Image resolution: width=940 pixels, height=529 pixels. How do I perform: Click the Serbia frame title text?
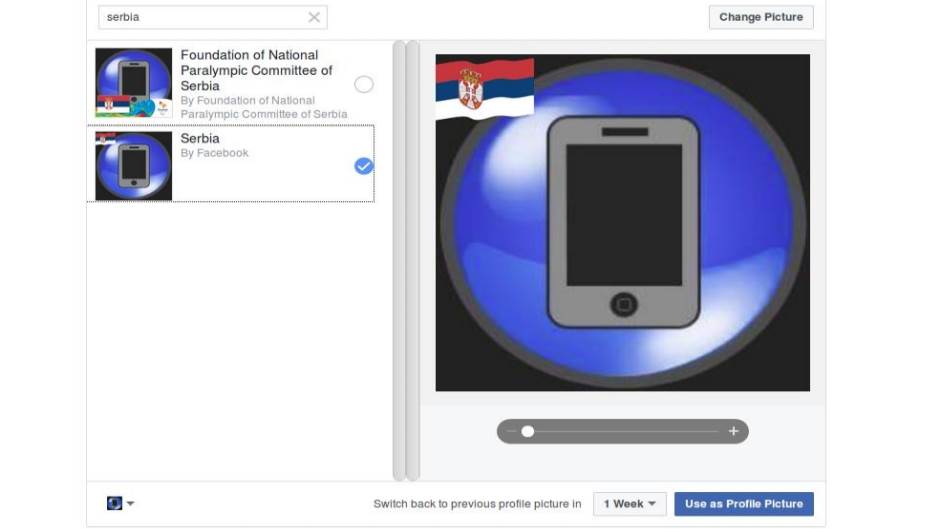[x=200, y=138]
